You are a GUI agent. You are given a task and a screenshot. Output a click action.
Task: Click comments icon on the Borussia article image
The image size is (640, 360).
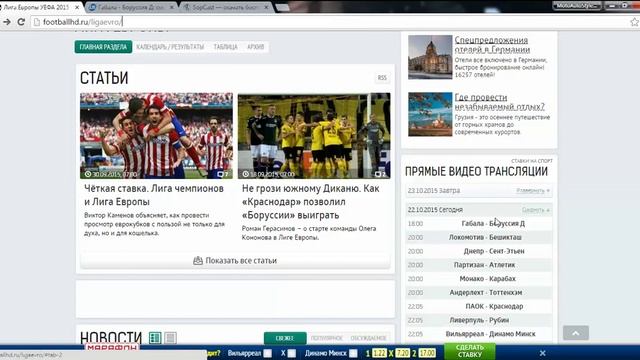[x=378, y=174]
